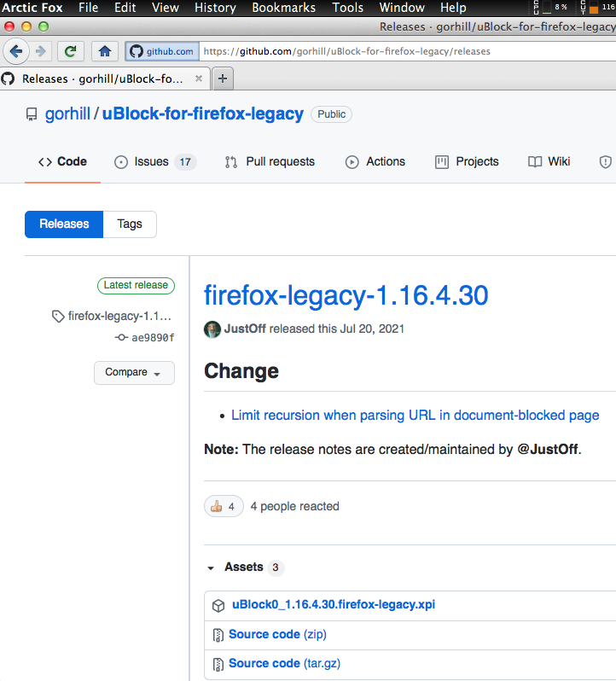
Task: Go to the Actions tab
Action: [375, 162]
